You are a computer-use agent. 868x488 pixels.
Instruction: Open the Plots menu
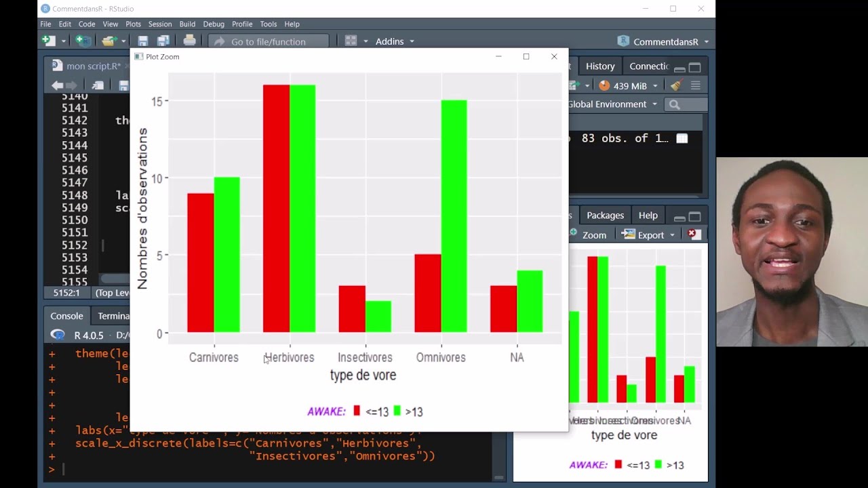[x=133, y=24]
